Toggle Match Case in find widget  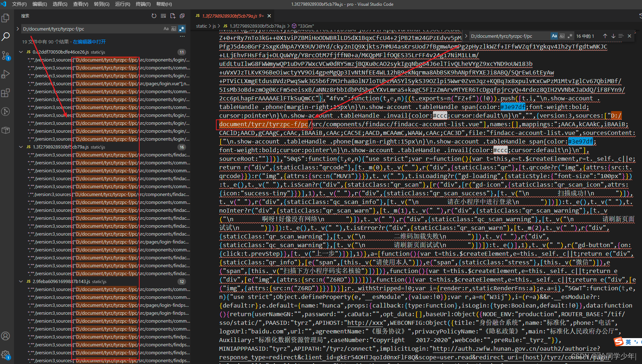554,36
